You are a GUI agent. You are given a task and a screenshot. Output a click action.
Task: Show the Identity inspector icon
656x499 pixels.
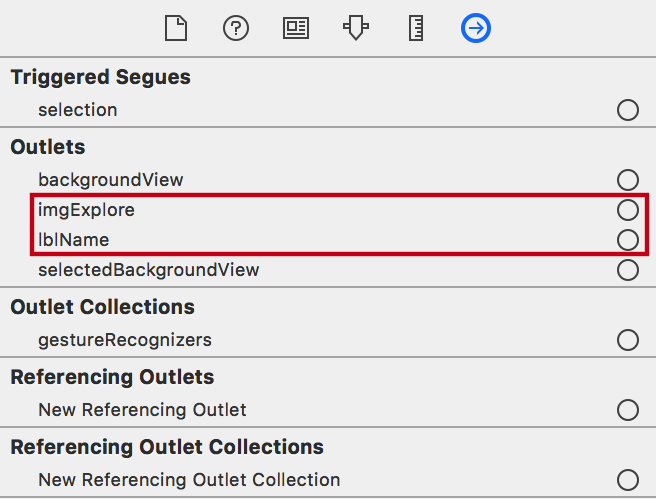296,28
